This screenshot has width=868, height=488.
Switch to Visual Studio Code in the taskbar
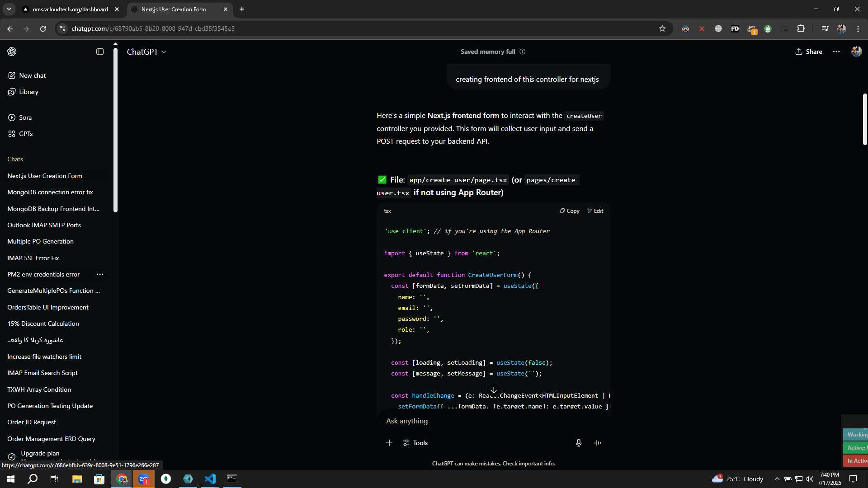(x=210, y=479)
